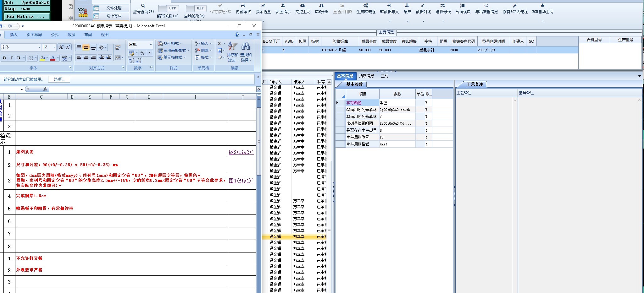Toggle top vertical alignment in Excel ribbon
The width and height of the screenshot is (644, 293).
[79, 47]
